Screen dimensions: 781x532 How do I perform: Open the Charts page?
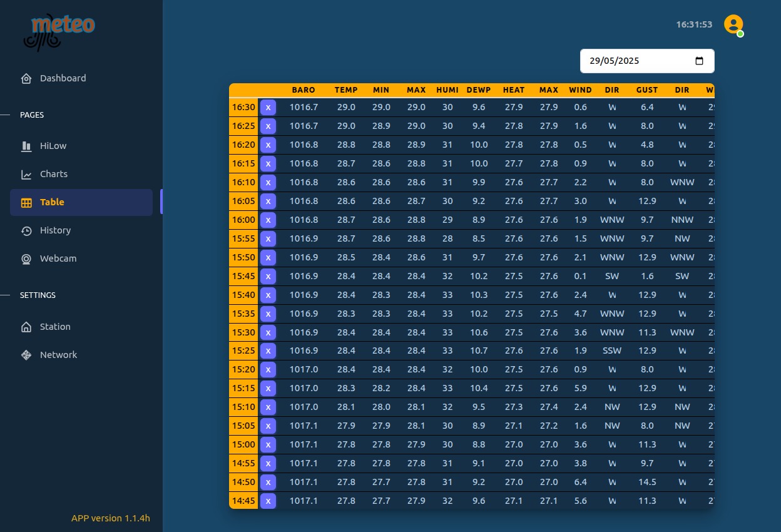(x=81, y=174)
